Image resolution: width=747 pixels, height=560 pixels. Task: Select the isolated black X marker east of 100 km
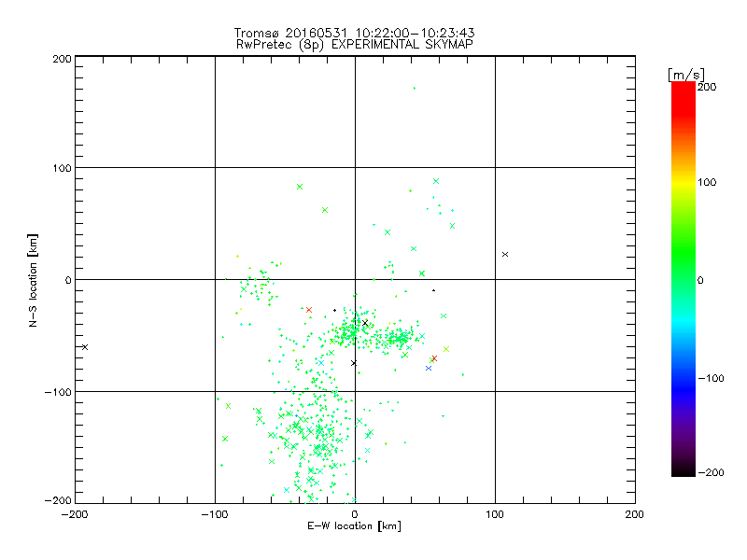[505, 254]
